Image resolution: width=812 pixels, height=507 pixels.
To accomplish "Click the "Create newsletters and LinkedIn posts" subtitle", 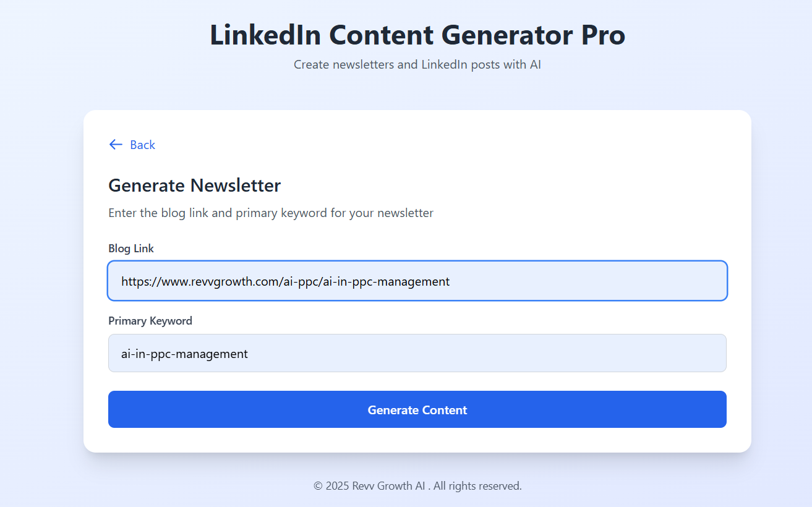I will point(417,64).
